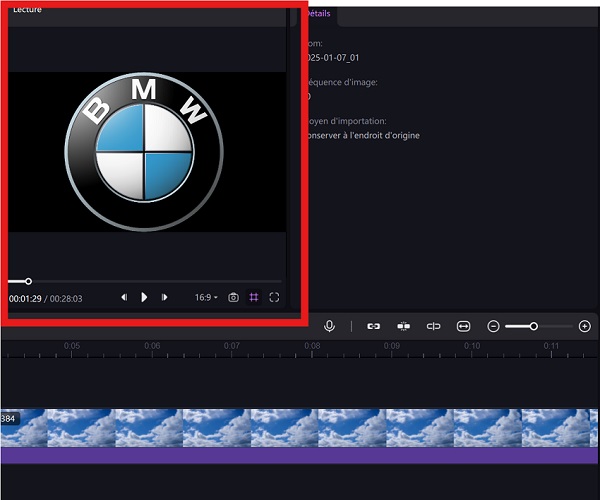
Task: Click the 0:08 mark on timeline ruler
Action: tap(312, 346)
